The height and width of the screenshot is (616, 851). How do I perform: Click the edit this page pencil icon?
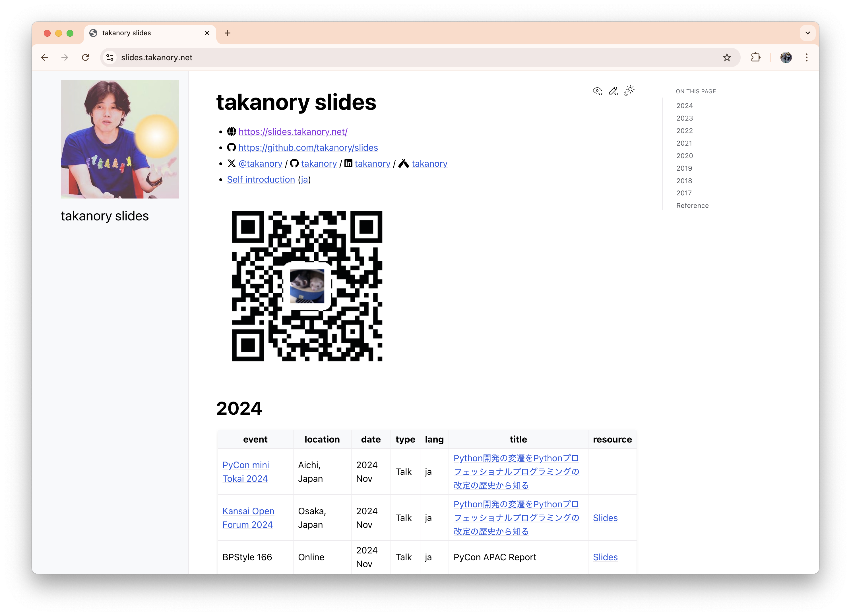[x=614, y=91]
